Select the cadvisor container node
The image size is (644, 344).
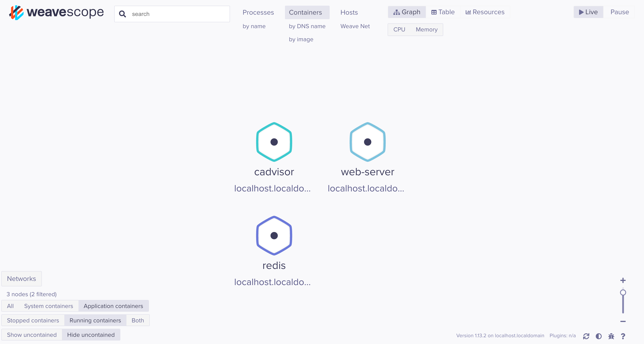pyautogui.click(x=274, y=142)
